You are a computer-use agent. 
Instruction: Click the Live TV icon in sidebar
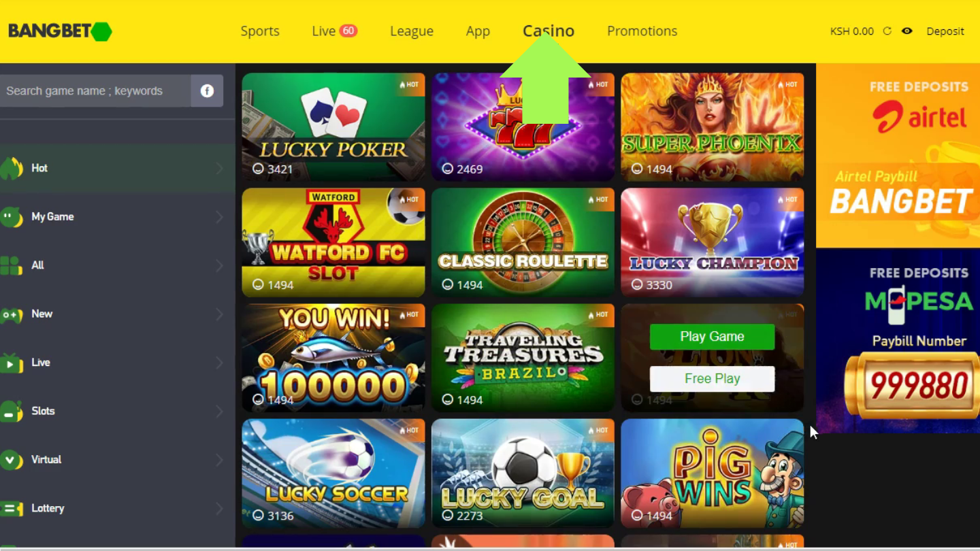pos(11,363)
